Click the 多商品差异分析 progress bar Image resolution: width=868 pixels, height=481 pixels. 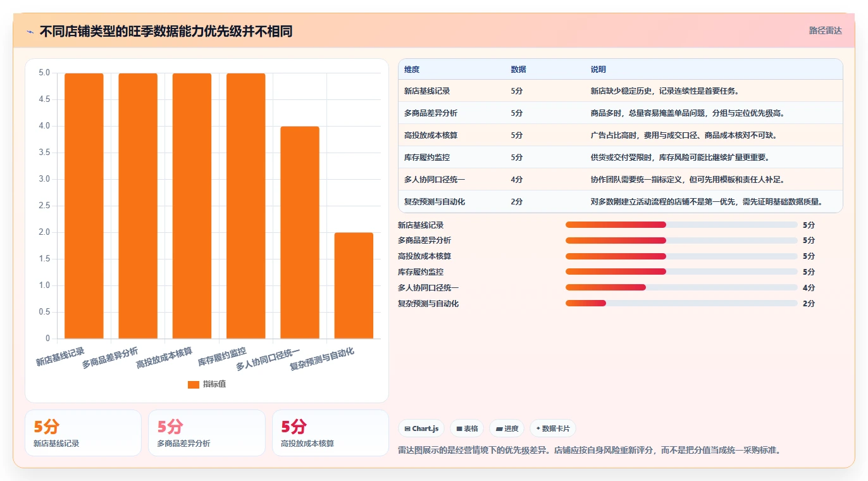pos(681,240)
